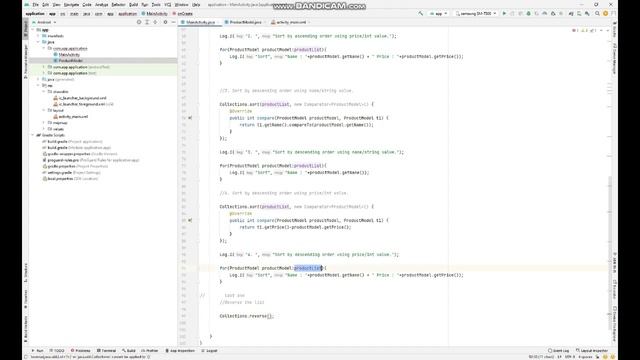Select MainActivity in project tree
Screen dimensions: 640x360
pos(69,54)
